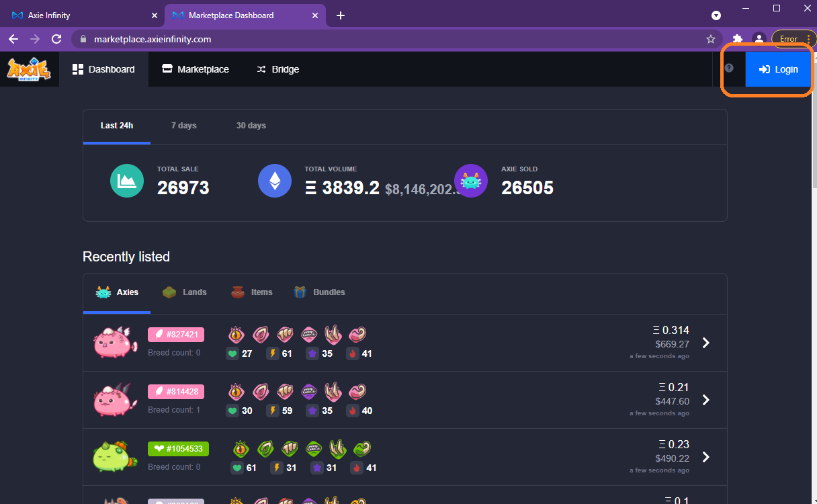Click the Total Sale chart icon
The height and width of the screenshot is (504, 817).
coord(126,180)
